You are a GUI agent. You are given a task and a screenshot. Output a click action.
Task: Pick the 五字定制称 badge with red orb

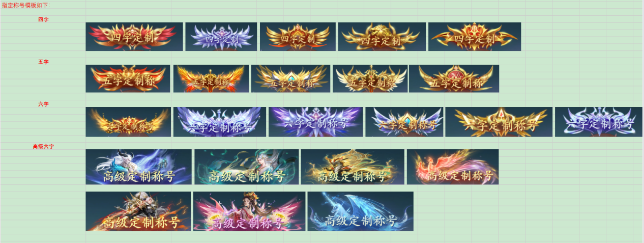pos(454,78)
